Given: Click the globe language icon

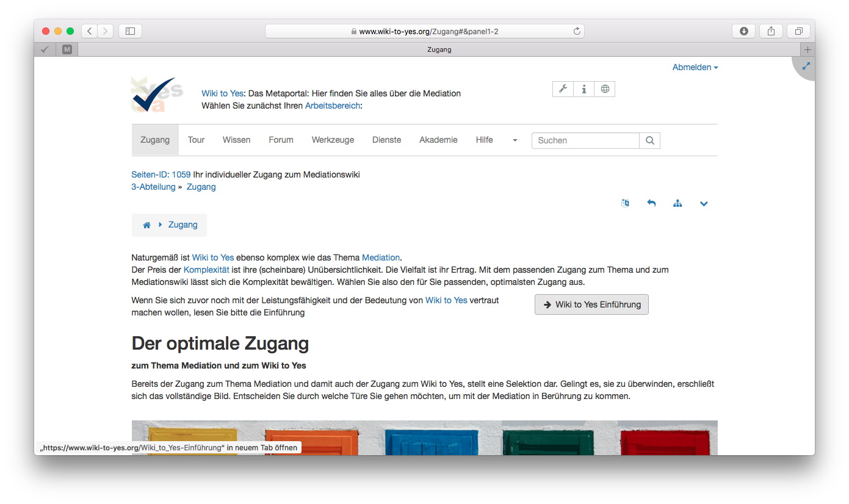Looking at the screenshot, I should click(604, 89).
